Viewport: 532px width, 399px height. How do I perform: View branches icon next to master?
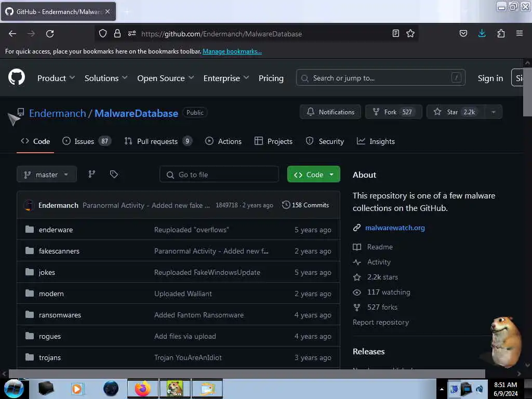[x=91, y=175]
